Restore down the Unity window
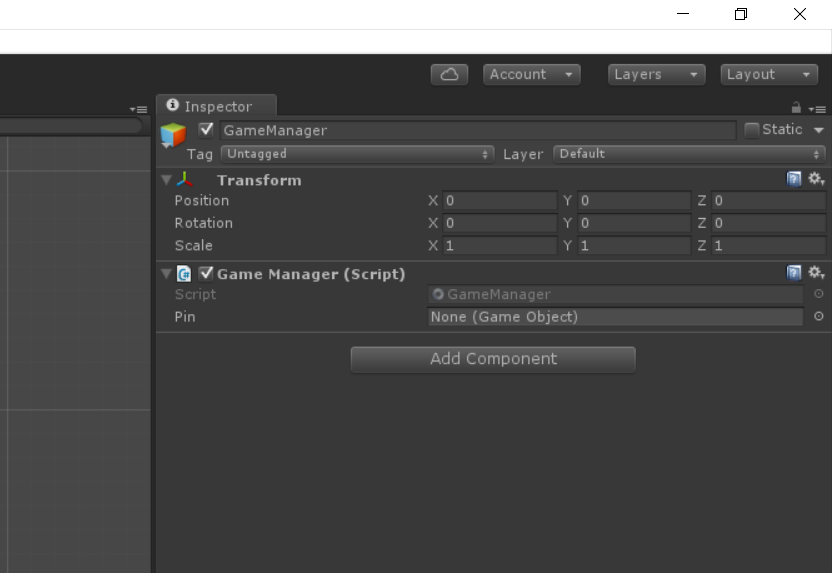Viewport: 832px width, 573px height. (741, 14)
